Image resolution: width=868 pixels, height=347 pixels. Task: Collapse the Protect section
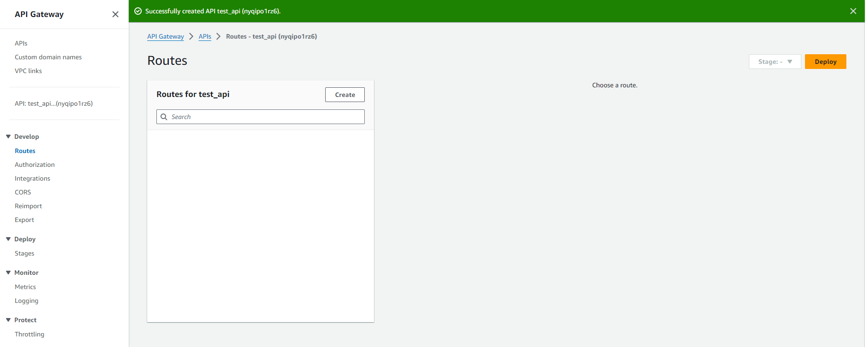click(x=8, y=320)
